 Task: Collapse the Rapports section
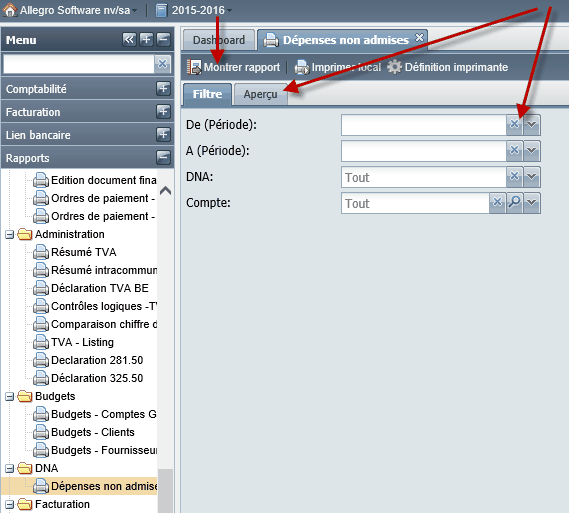pyautogui.click(x=163, y=157)
